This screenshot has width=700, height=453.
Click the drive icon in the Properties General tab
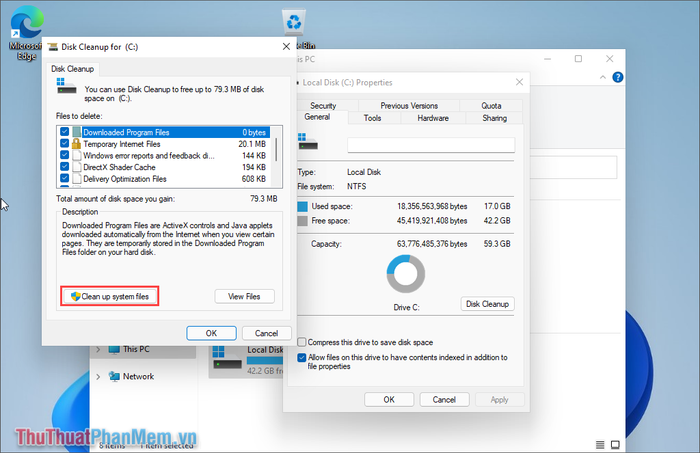[308, 141]
